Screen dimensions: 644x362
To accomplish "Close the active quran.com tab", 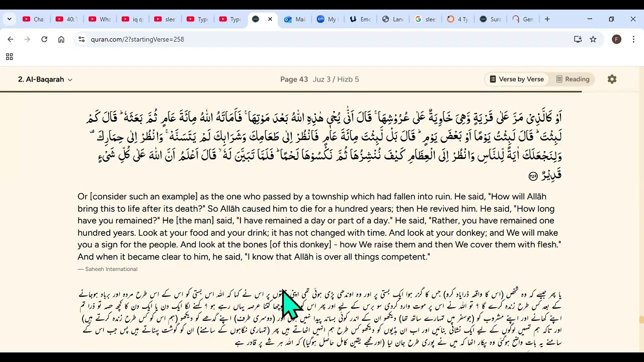I will click(x=270, y=19).
